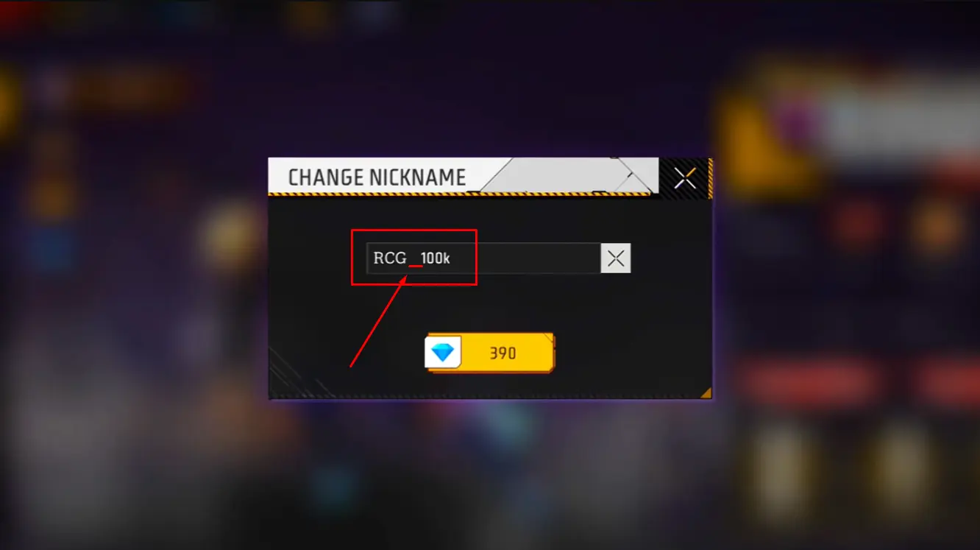Click the CHANGE NICKNAME title text

[377, 177]
